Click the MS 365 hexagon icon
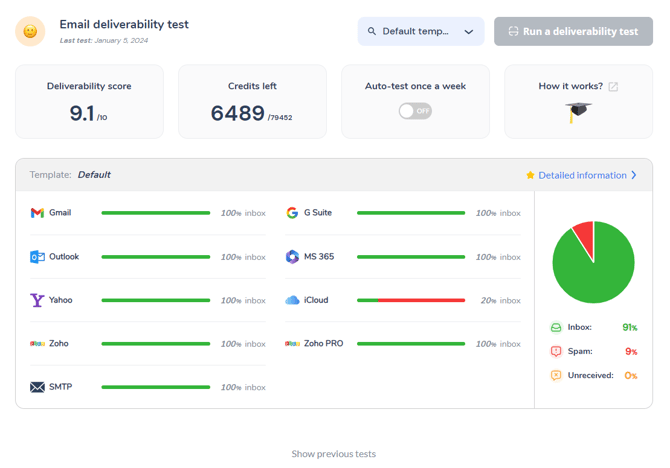Screen dimensions: 670x468 (292, 257)
